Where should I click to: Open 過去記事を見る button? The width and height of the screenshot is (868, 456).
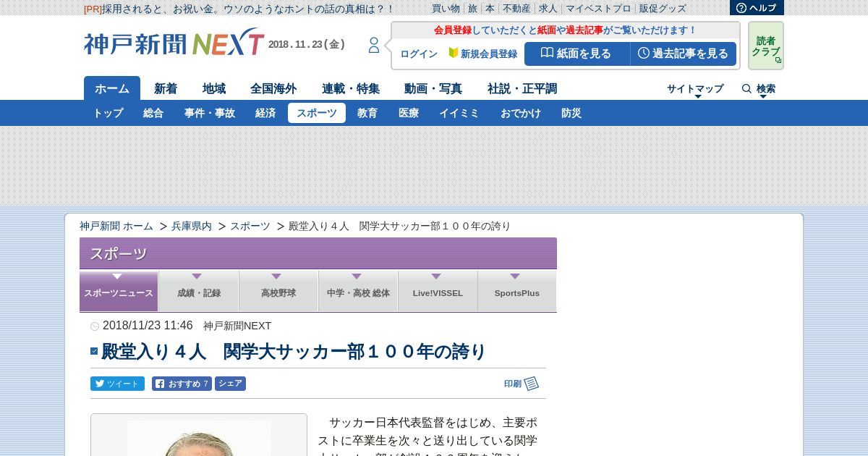pyautogui.click(x=683, y=54)
